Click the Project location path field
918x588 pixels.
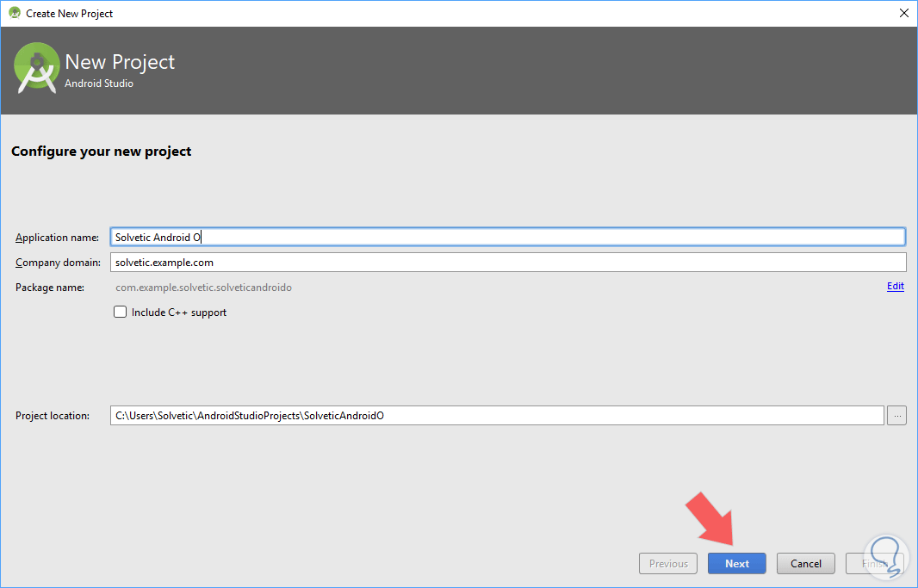(x=497, y=416)
